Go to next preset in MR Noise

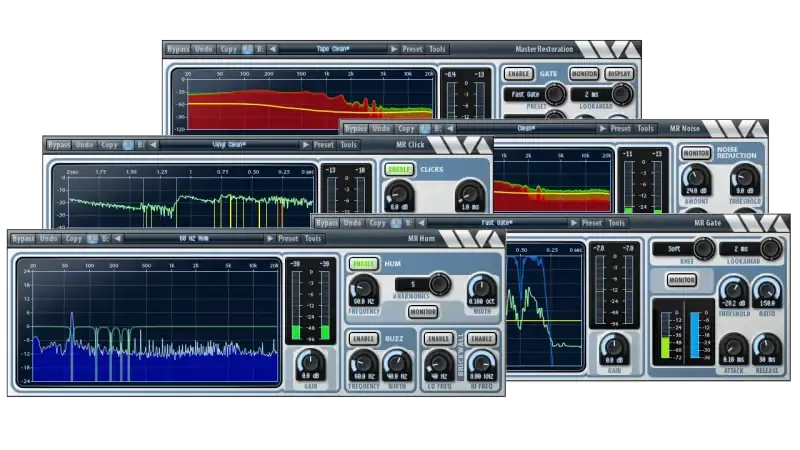coord(603,129)
